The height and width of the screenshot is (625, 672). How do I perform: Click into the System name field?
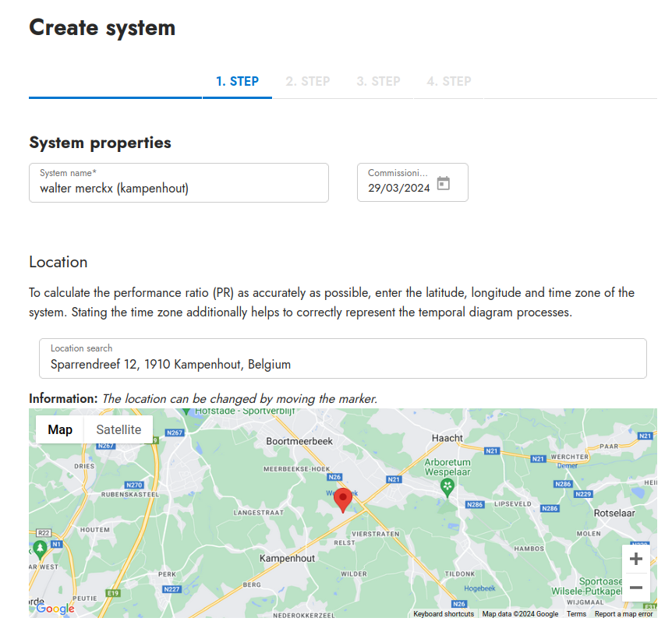pyautogui.click(x=179, y=188)
